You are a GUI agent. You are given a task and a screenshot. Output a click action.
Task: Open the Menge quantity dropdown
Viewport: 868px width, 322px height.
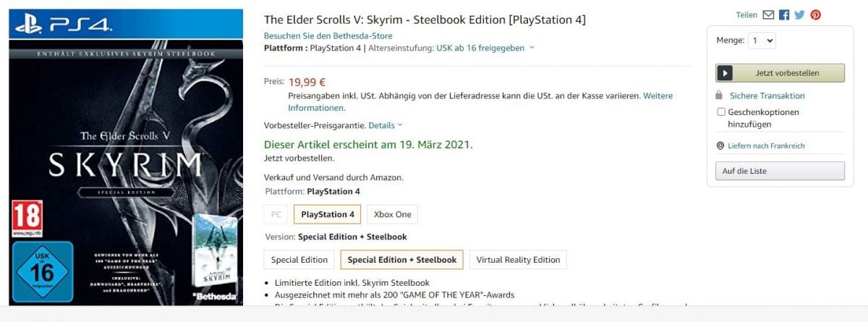762,41
